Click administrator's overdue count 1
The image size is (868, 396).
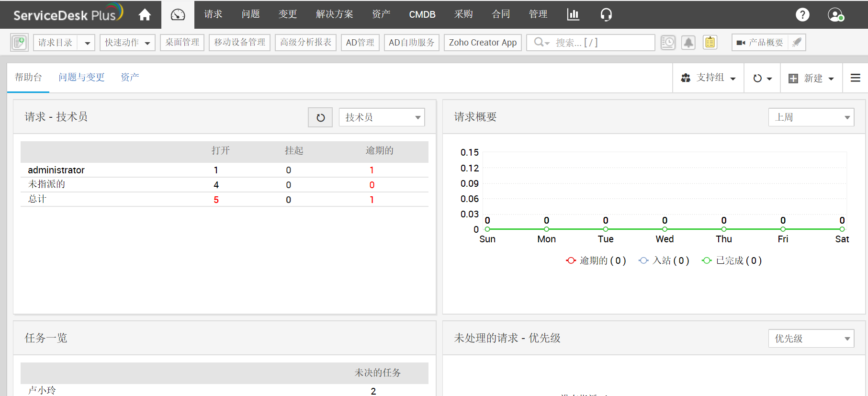click(x=372, y=170)
